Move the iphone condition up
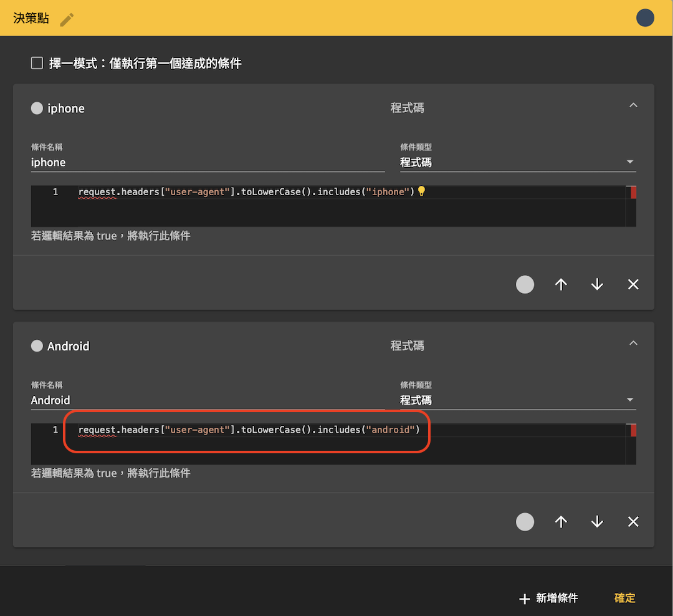This screenshot has width=673, height=616. point(561,284)
